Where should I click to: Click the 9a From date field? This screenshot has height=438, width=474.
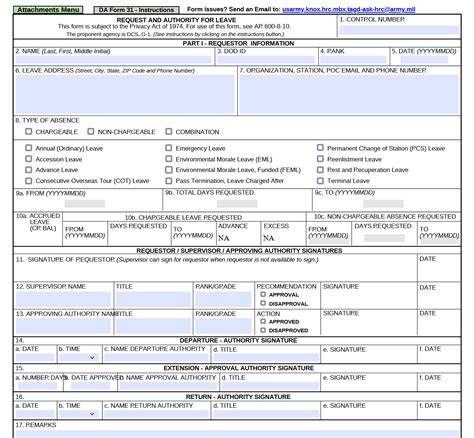point(85,204)
